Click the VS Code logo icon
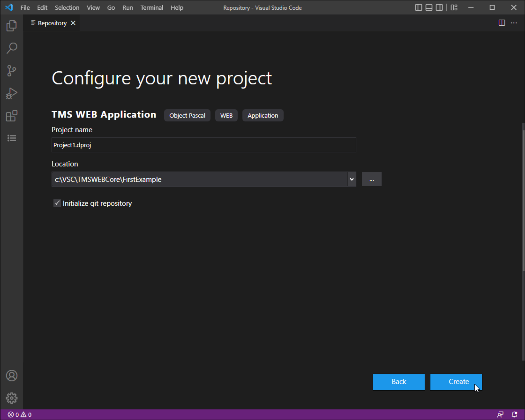This screenshot has width=525, height=420. (9, 7)
